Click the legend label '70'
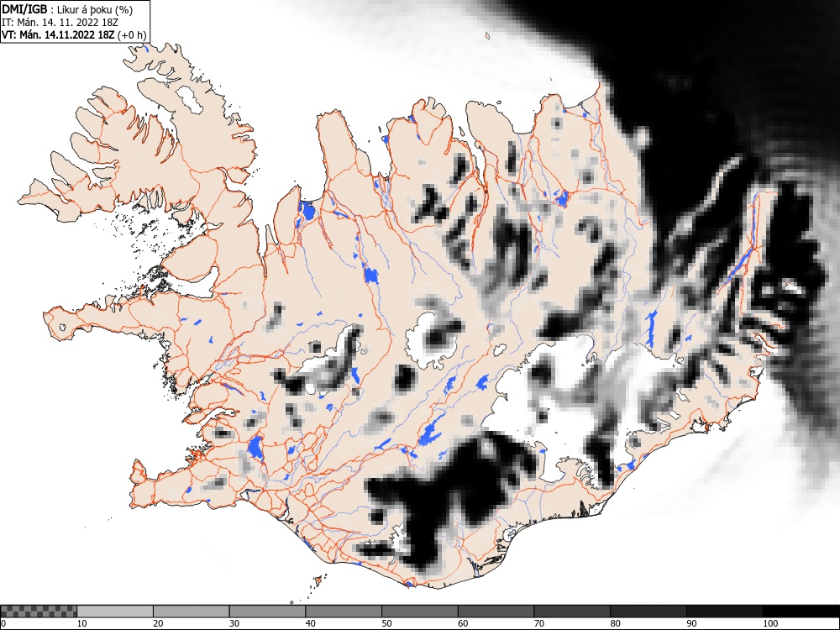The width and height of the screenshot is (840, 630). click(538, 623)
